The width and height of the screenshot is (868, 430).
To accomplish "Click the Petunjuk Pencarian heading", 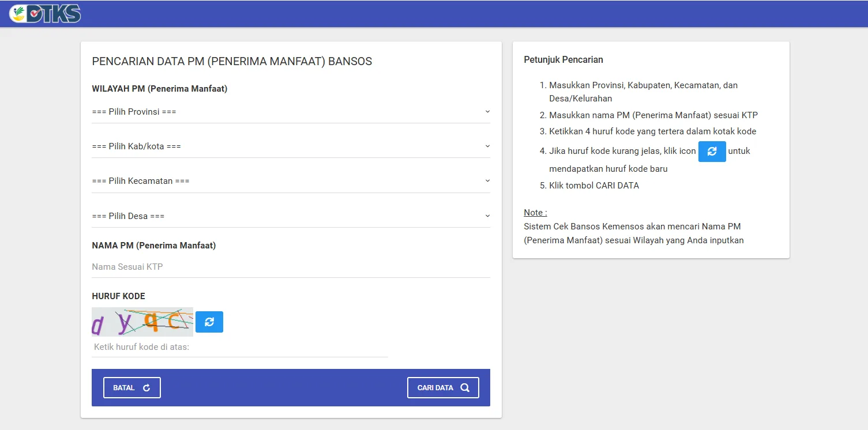I will (x=563, y=59).
